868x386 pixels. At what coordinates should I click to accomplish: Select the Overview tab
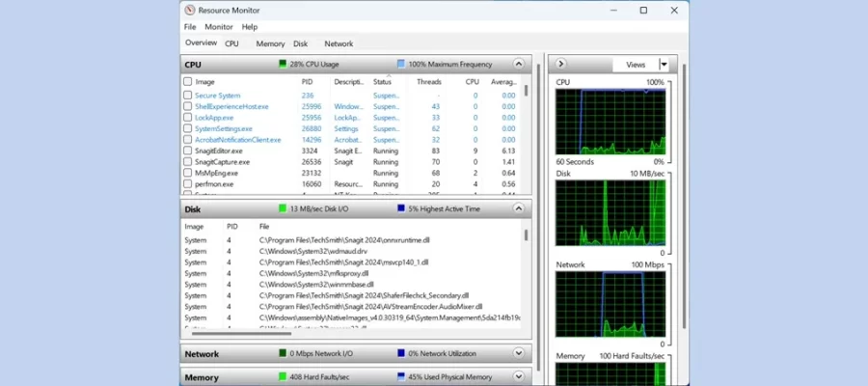pyautogui.click(x=201, y=42)
